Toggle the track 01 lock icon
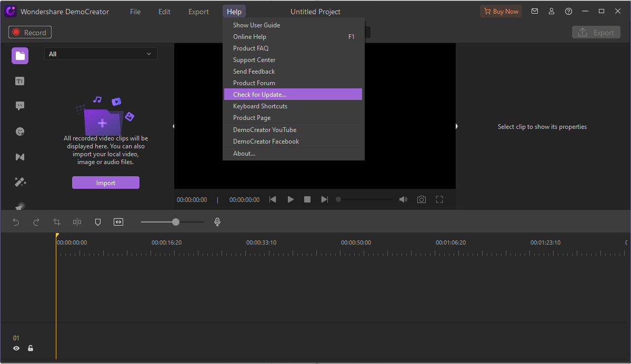 coord(31,348)
